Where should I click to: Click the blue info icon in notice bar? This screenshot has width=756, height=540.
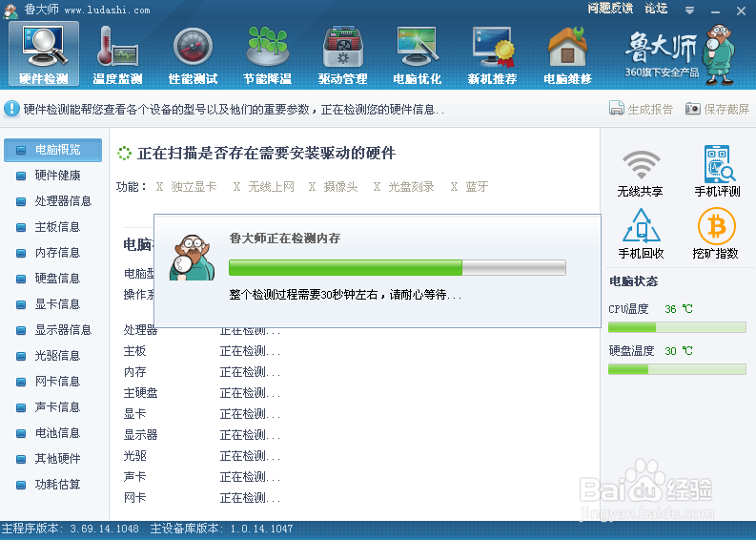11,109
